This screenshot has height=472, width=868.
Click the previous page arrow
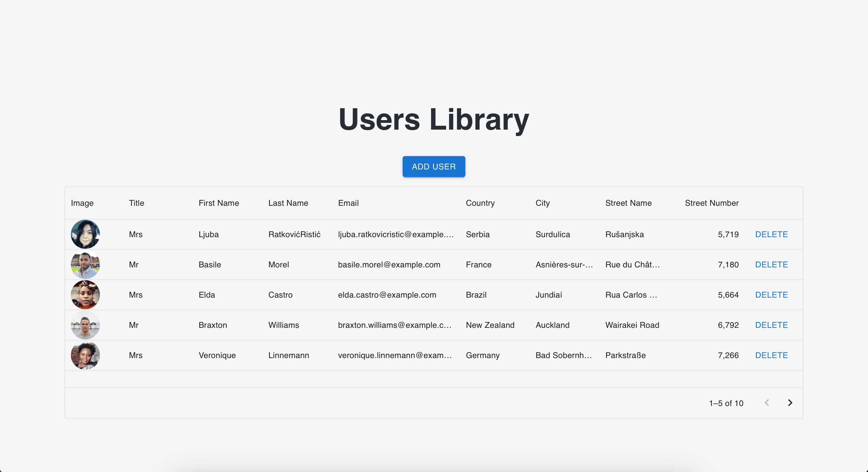coord(767,403)
